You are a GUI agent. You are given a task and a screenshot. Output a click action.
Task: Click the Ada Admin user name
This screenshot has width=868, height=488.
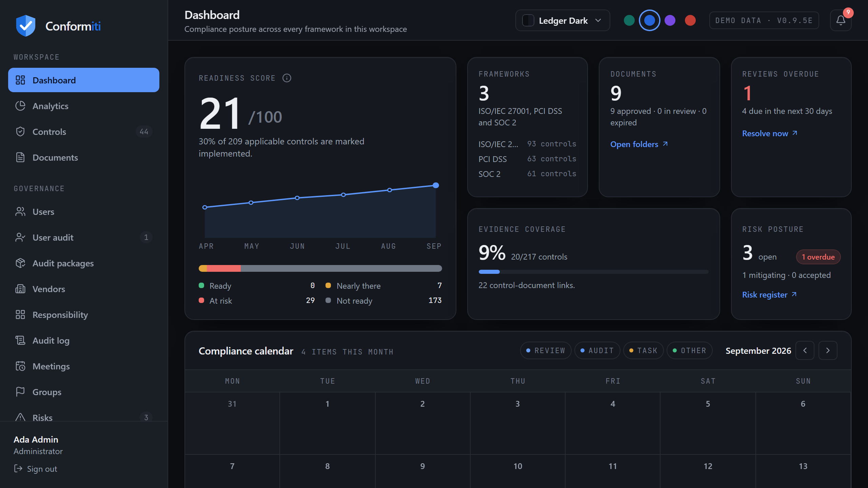(36, 440)
